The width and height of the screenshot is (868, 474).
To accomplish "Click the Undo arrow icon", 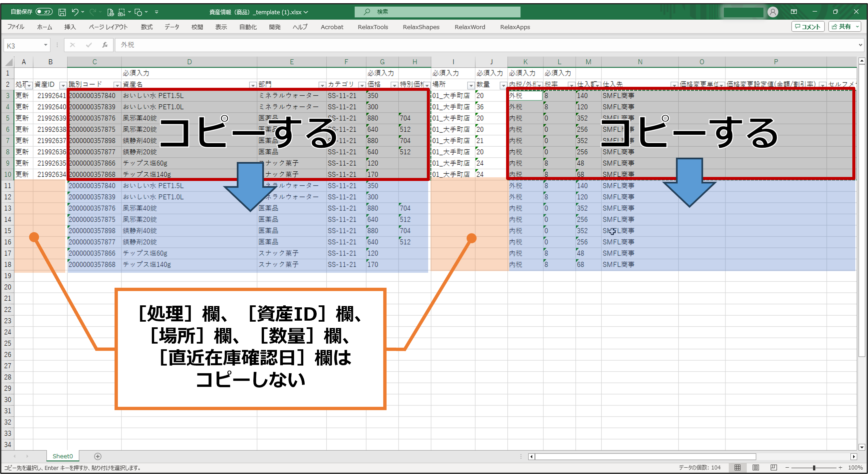I will (x=75, y=12).
